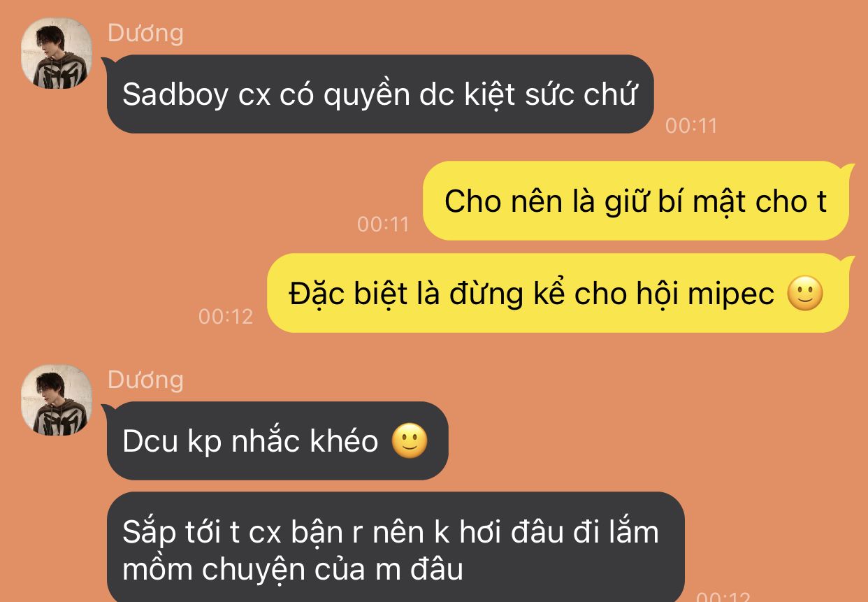
Task: Select the yellow 'Cho nên là giữ bí mật cho t' bubble
Action: click(635, 201)
